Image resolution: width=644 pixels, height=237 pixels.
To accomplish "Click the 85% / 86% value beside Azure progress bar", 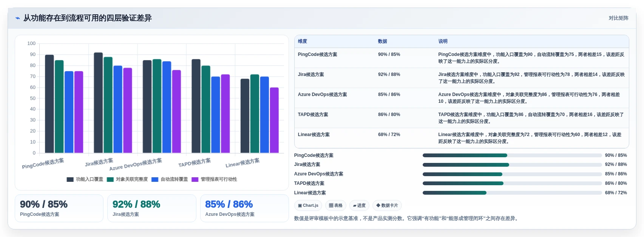I will [x=616, y=174].
